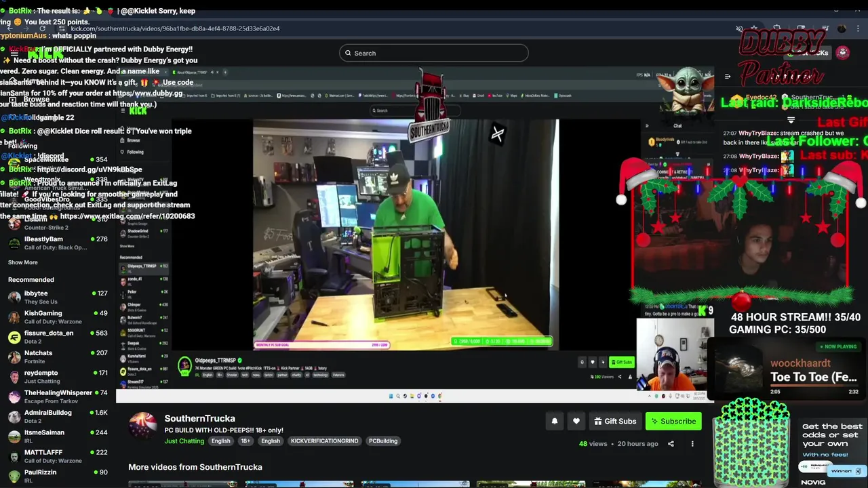Open the Natchats recommended channel
Screen dimensions: 868x488
58,357
